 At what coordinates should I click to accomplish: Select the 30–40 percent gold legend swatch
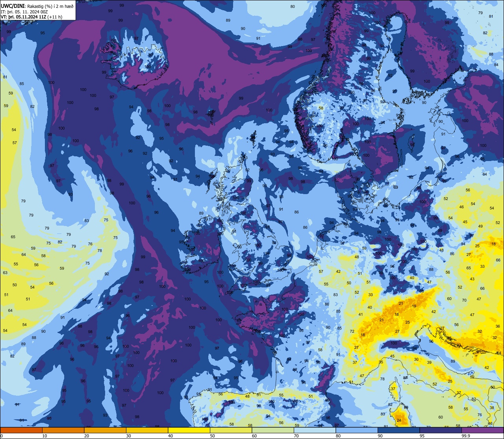pos(147,430)
